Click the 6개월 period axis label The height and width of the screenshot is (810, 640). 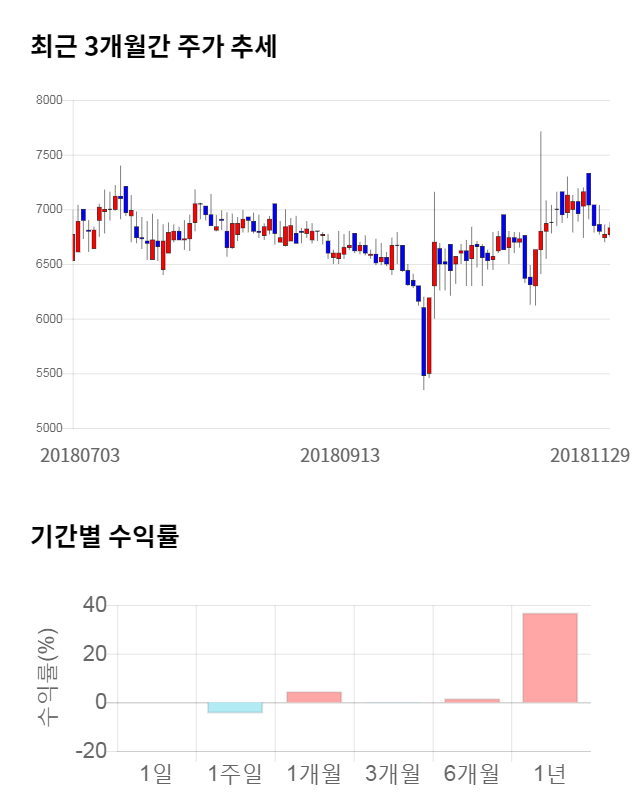(x=471, y=773)
